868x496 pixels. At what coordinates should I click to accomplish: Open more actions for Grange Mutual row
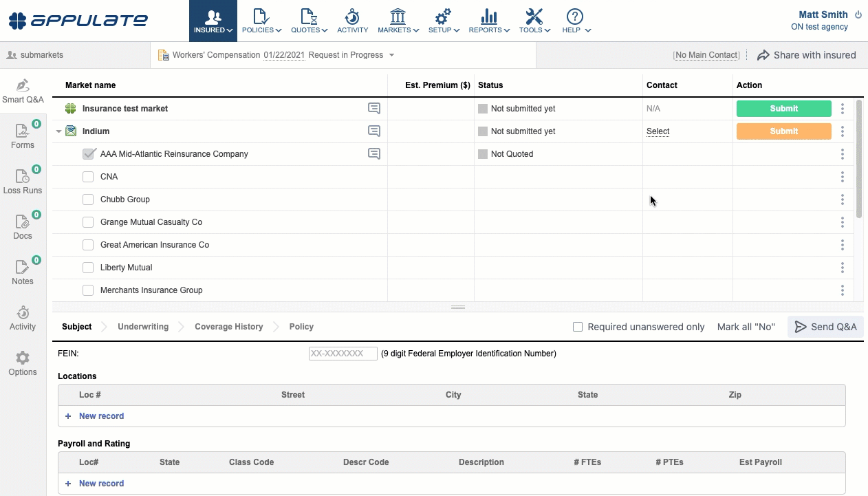click(x=843, y=222)
